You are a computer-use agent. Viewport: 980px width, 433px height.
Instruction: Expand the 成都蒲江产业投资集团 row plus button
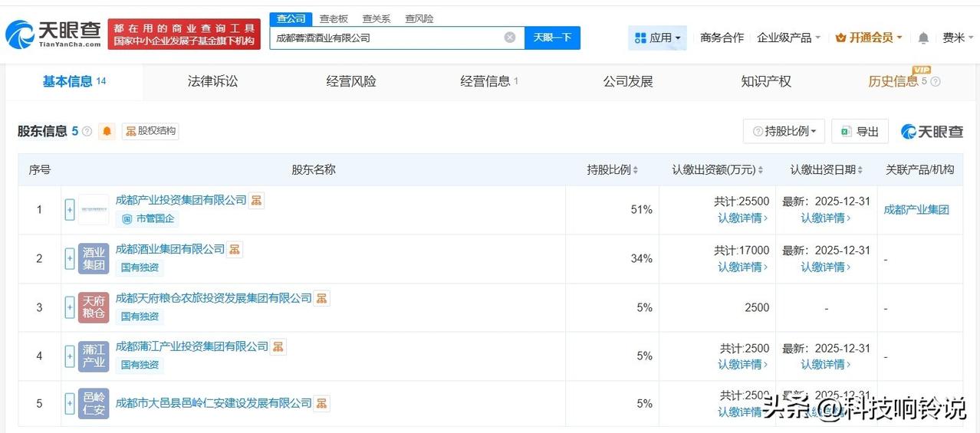click(70, 356)
